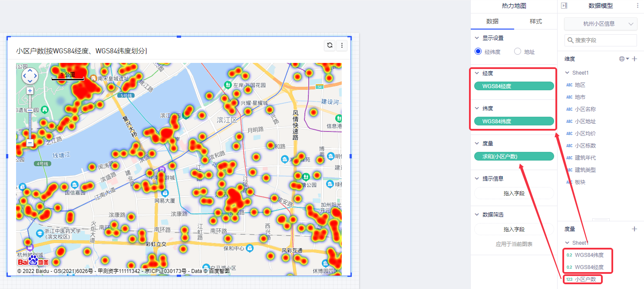Collapse the 显示设置 section
This screenshot has width=644, height=289.
point(477,38)
